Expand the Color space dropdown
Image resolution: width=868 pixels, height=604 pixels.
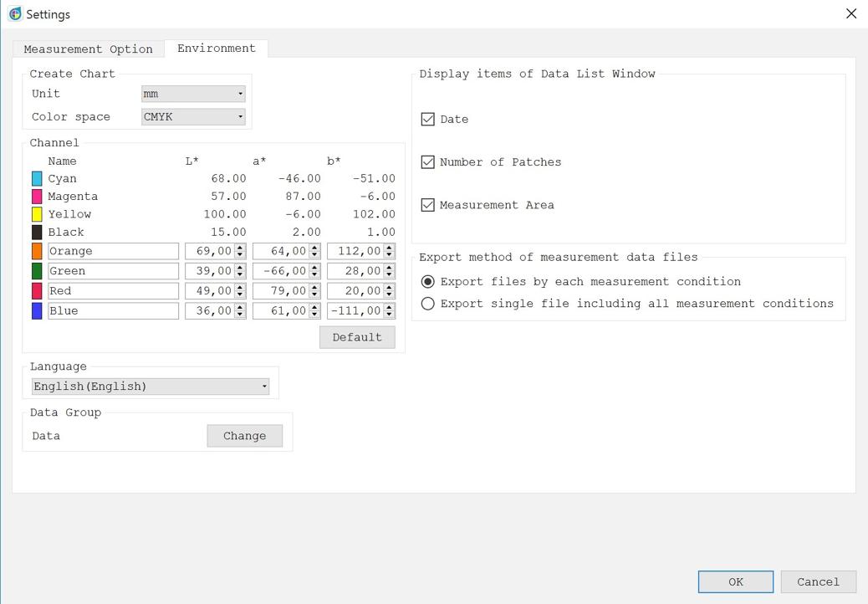pyautogui.click(x=193, y=117)
